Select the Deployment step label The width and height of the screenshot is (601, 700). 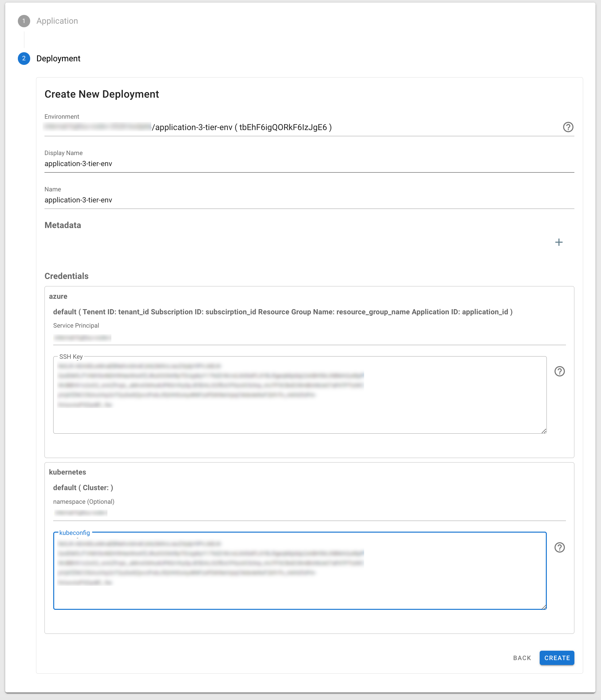click(58, 58)
